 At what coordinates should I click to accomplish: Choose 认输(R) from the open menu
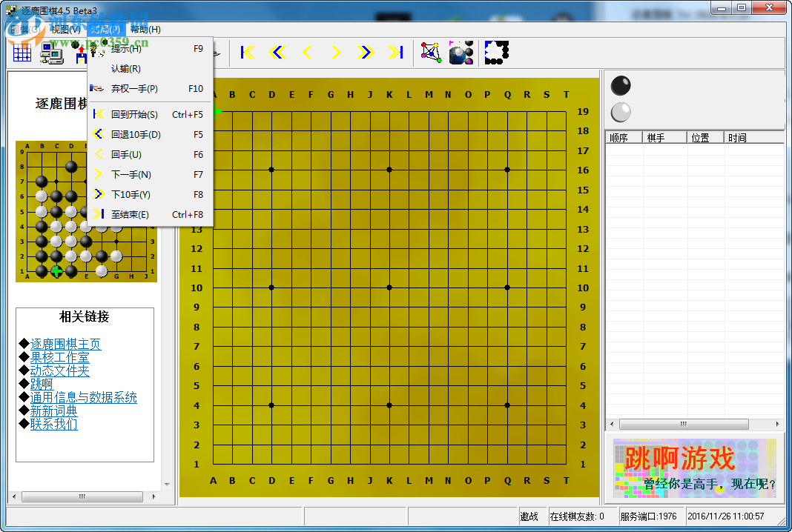tap(125, 68)
